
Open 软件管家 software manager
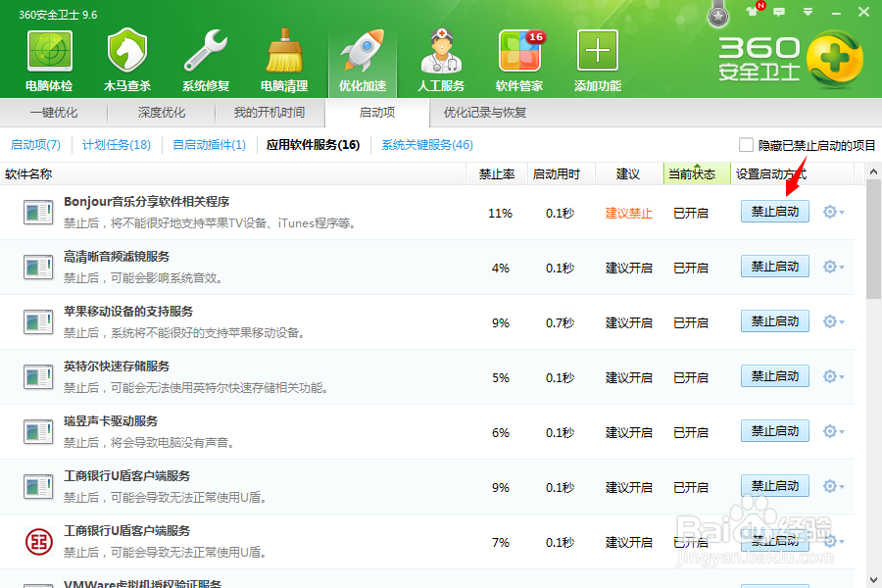pyautogui.click(x=517, y=59)
